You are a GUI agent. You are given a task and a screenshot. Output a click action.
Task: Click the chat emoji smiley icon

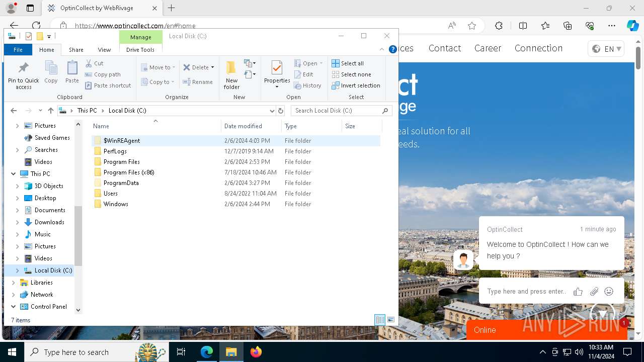(609, 292)
